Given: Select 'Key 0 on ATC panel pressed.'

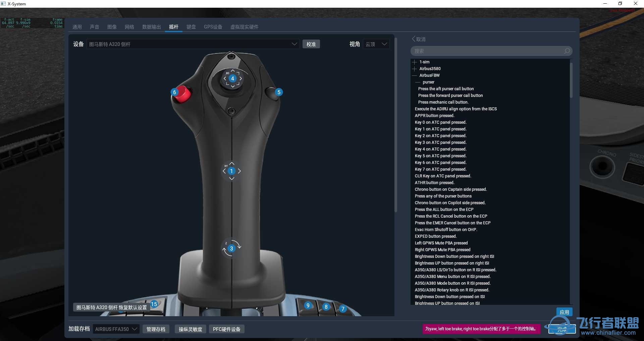Looking at the screenshot, I should pos(440,122).
